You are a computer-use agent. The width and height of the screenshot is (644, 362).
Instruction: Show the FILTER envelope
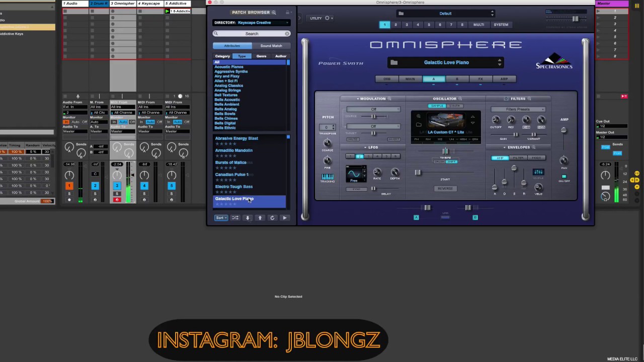518,158
